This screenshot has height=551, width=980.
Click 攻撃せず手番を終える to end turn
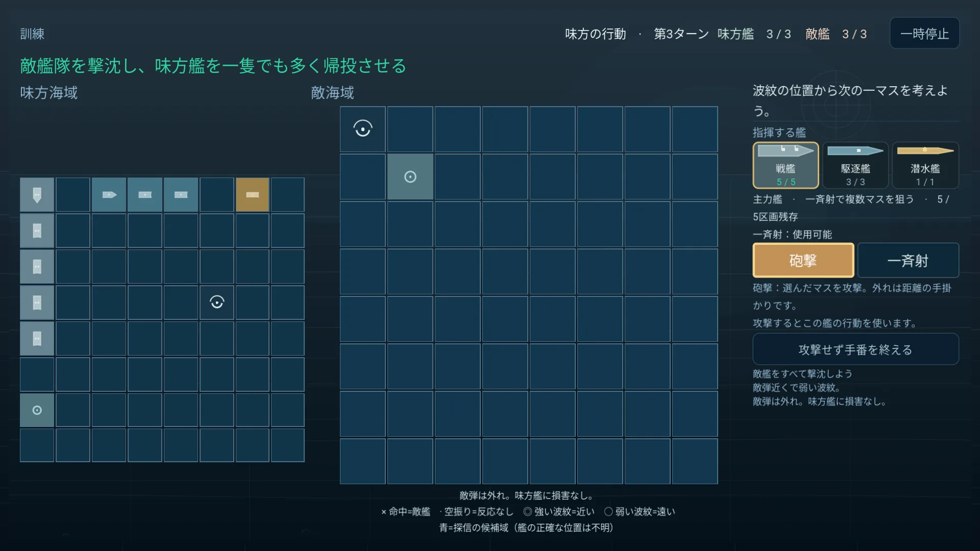[x=855, y=349]
